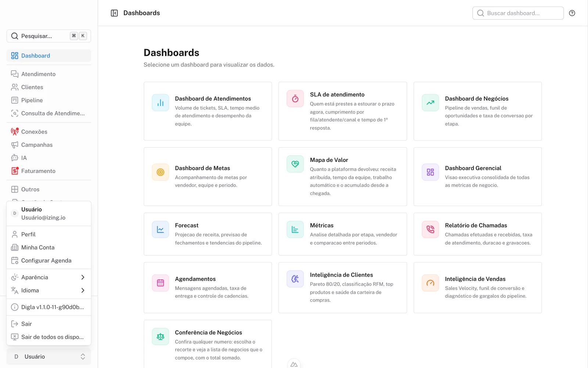Click the gauge icon of Inteligência de Vendas
Screen dimensions: 588x368
pos(430,283)
